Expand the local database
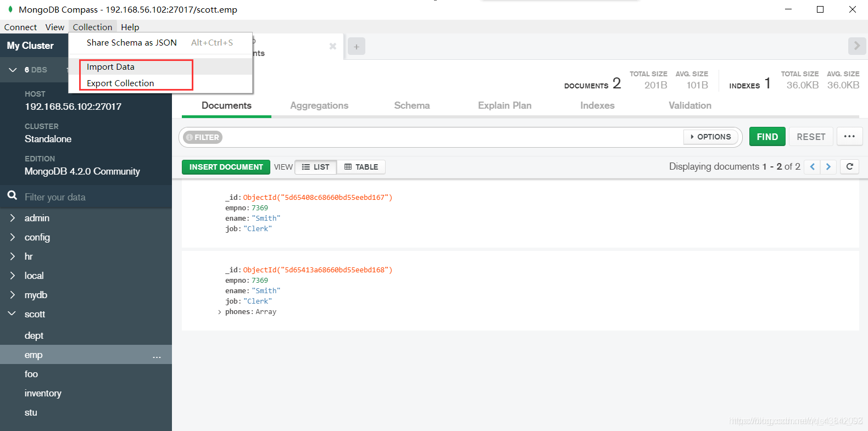This screenshot has width=868, height=431. pos(12,276)
